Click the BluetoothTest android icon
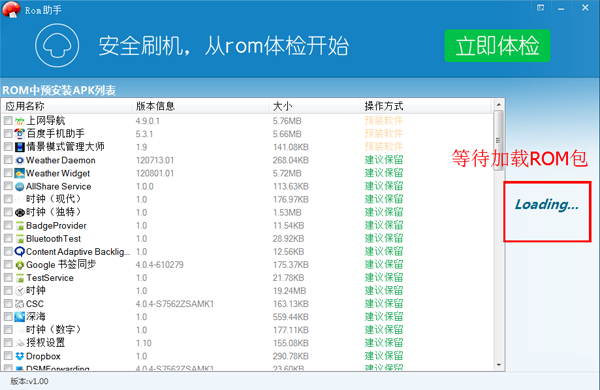600x390 pixels. (20, 239)
